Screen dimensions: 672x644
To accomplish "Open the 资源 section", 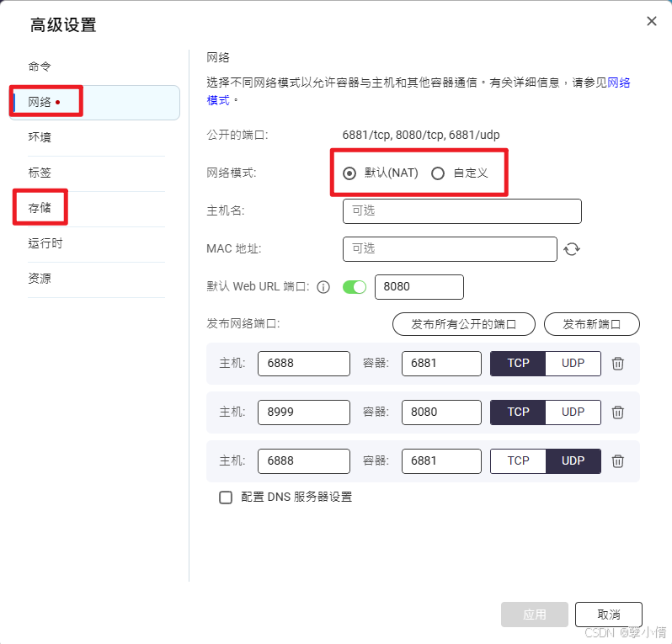I will coord(40,279).
